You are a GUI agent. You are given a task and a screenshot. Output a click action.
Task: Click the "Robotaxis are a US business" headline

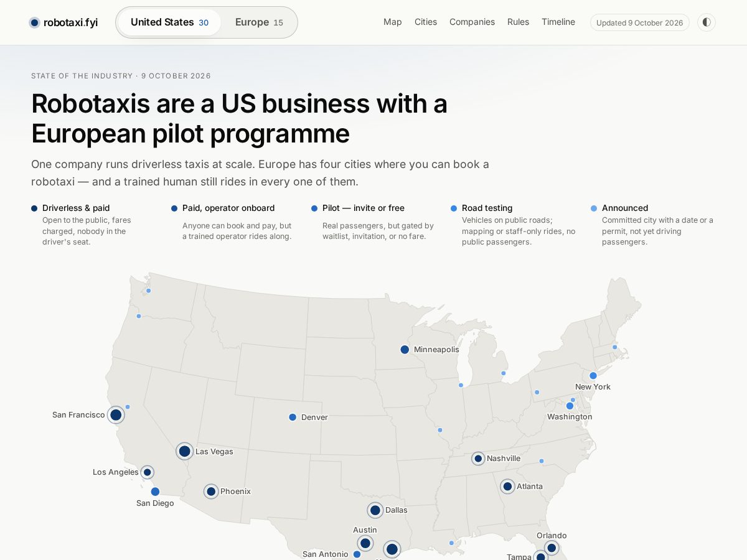[x=240, y=118]
